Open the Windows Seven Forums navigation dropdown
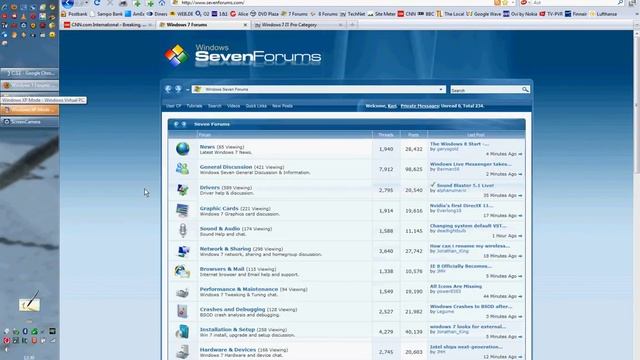 tap(441, 89)
